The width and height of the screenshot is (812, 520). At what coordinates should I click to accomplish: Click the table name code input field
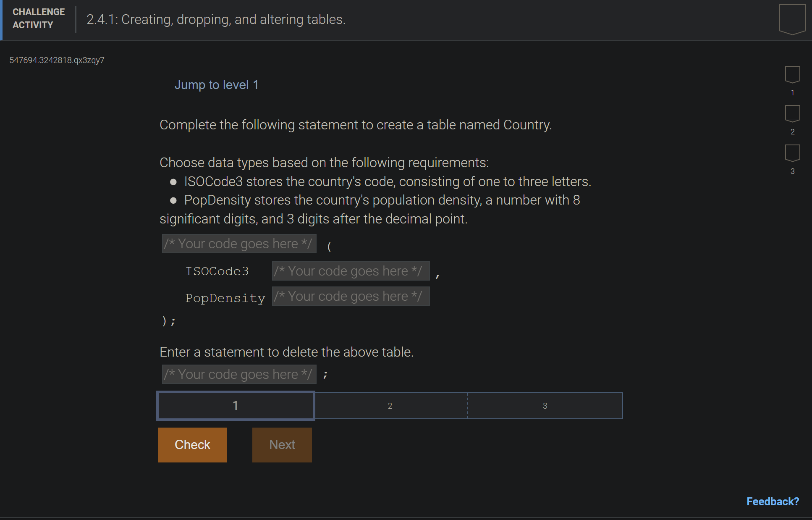coord(238,244)
